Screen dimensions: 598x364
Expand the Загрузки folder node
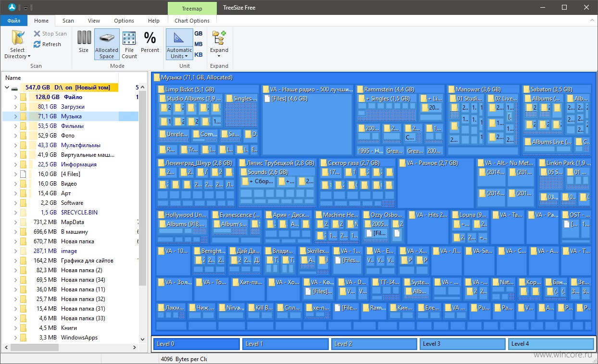(x=15, y=107)
